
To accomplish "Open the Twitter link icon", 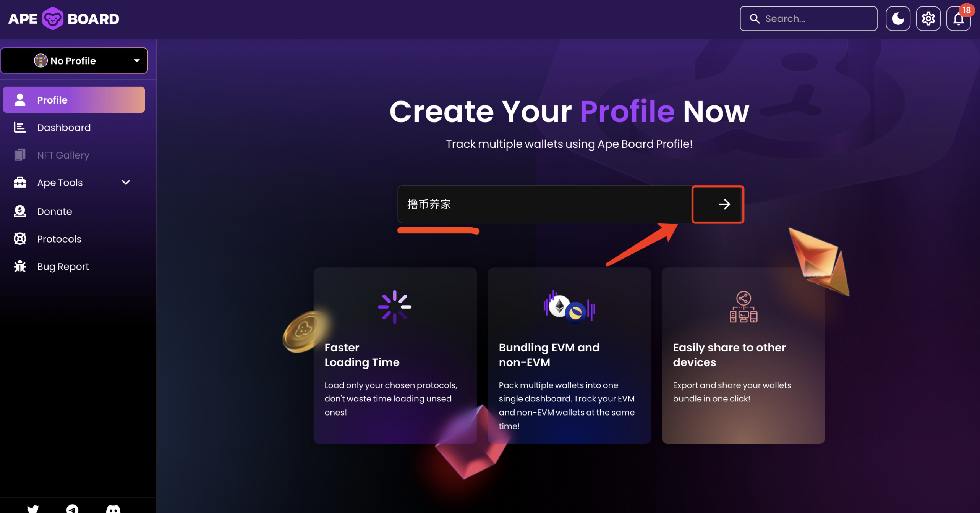I will pos(33,508).
